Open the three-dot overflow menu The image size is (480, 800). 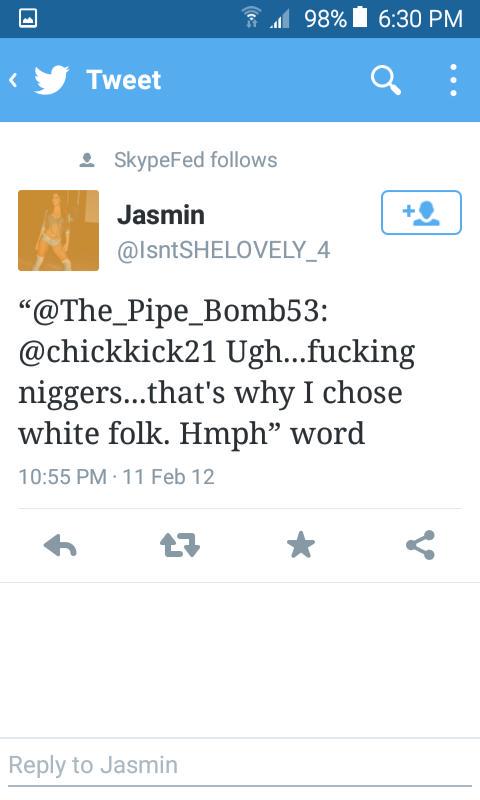point(453,80)
